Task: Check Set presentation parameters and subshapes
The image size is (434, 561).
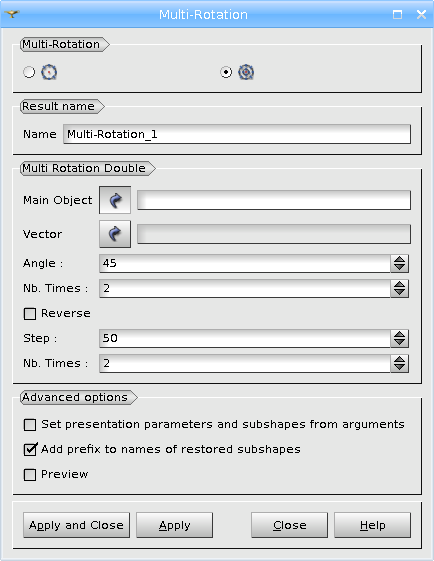Action: point(30,425)
